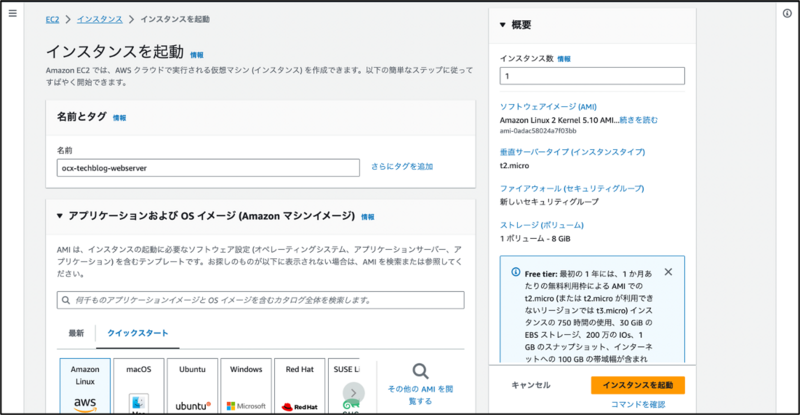Go to EC2 breadcrumb link

click(53, 19)
